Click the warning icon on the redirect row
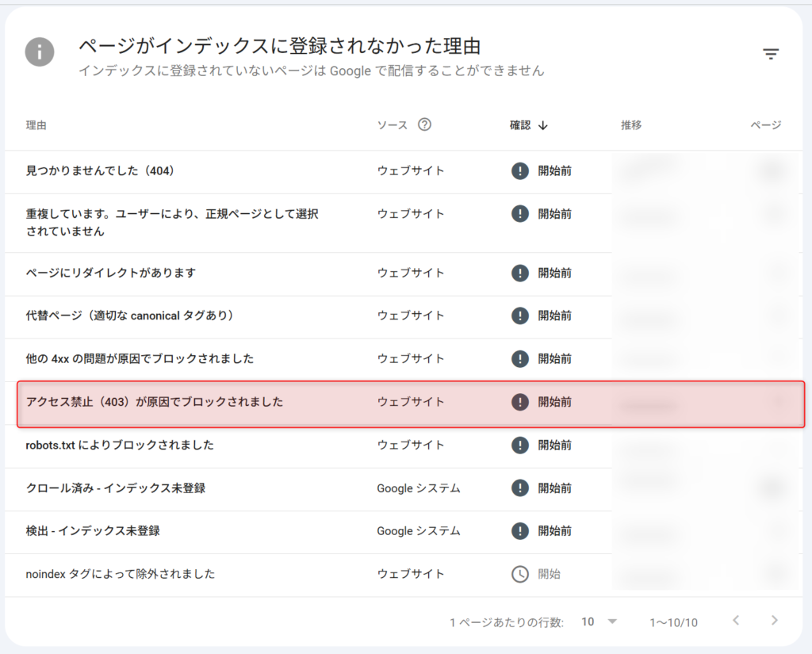 pos(519,274)
